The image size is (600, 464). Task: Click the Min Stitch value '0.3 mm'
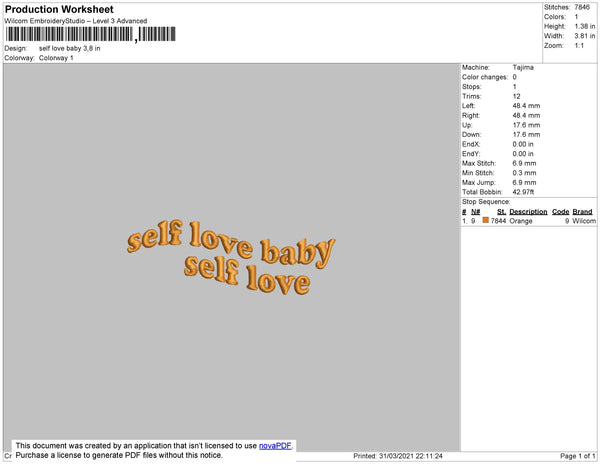point(524,173)
